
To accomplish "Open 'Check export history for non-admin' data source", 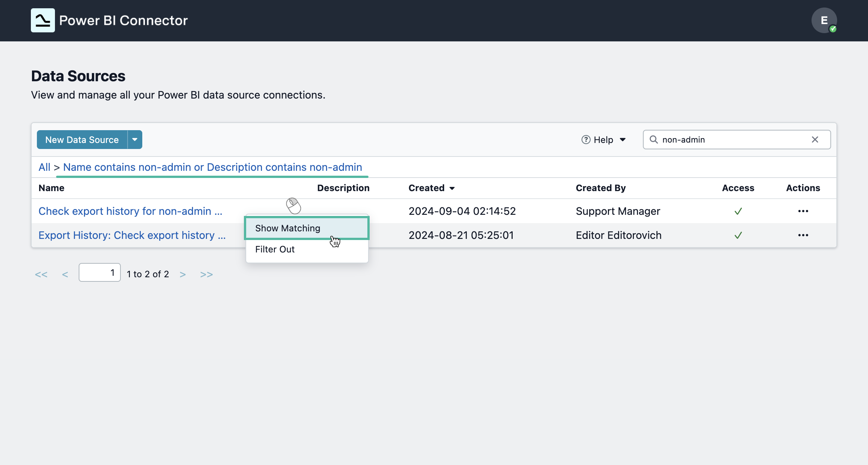I will tap(130, 211).
